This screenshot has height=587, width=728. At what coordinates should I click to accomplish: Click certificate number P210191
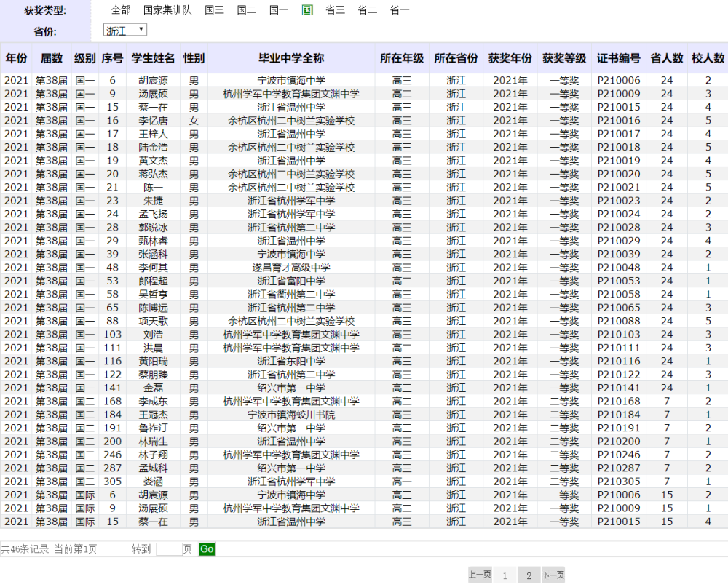coord(619,428)
